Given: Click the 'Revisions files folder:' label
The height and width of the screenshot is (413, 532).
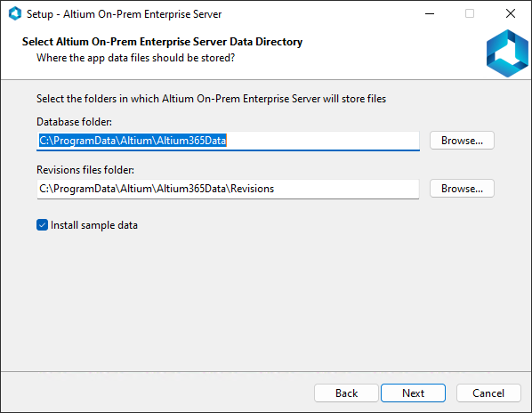Looking at the screenshot, I should (85, 170).
